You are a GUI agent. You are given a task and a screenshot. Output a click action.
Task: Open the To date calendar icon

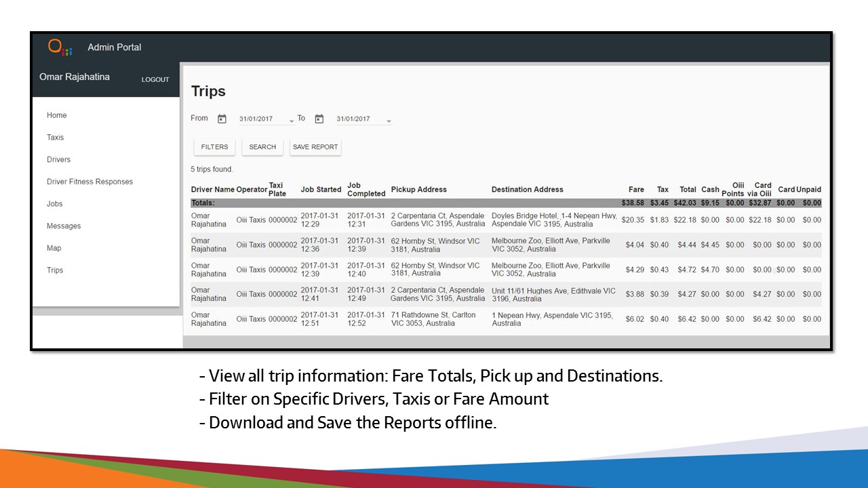319,119
